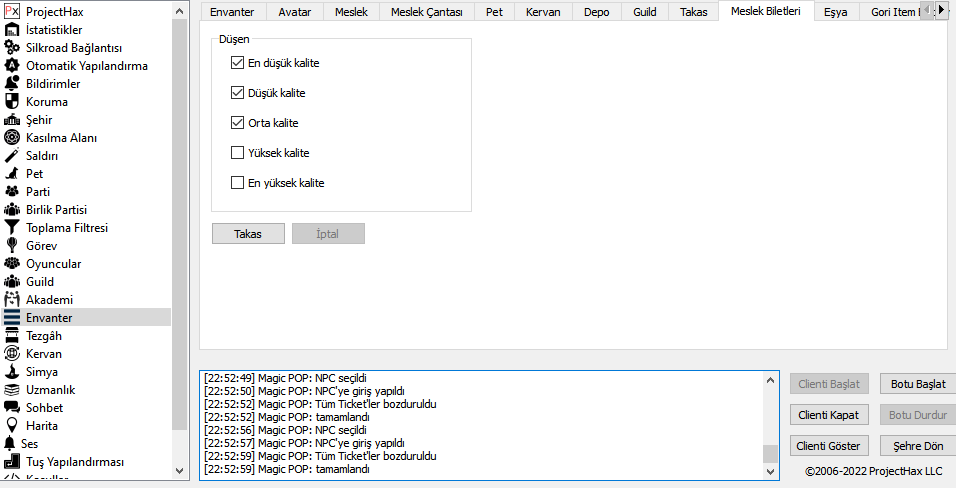Open Toplama Filtresi funnel icon
The image size is (956, 488).
(x=12, y=228)
